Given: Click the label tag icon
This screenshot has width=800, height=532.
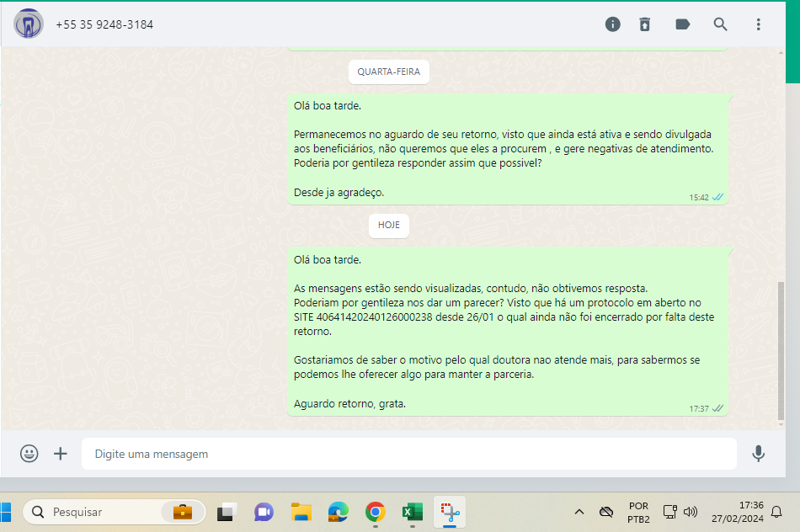Looking at the screenshot, I should [x=683, y=24].
